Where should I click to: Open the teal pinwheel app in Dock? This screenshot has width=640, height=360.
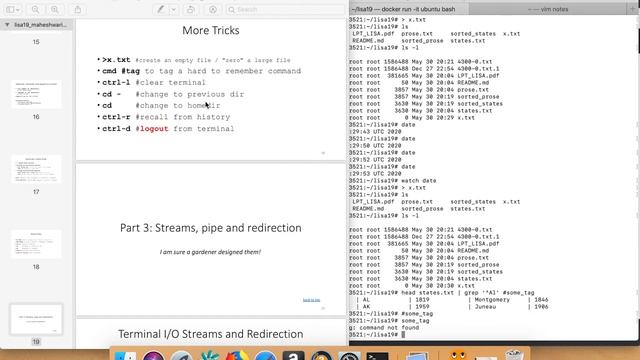pos(210,356)
